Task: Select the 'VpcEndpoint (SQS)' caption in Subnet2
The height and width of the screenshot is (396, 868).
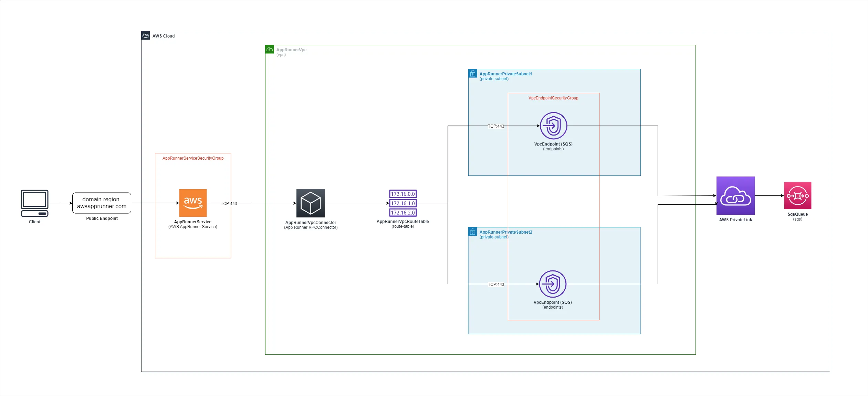Action: coord(553,302)
